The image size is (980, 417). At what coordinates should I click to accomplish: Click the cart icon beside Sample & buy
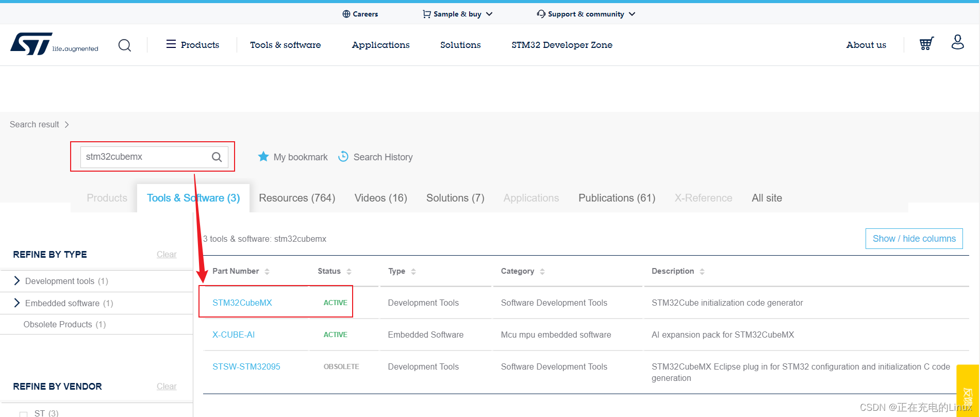(427, 14)
